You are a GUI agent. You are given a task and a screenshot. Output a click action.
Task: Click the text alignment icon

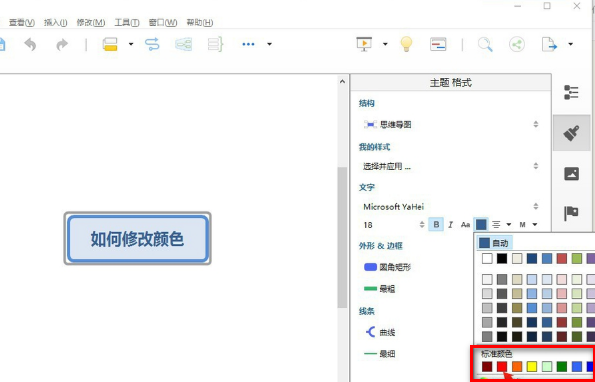pyautogui.click(x=496, y=225)
